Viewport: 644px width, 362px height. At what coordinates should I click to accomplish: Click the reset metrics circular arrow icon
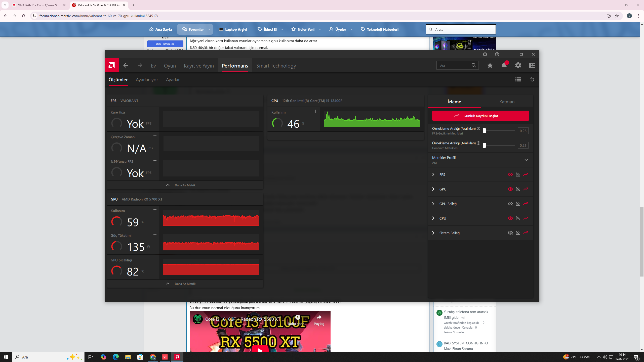[x=532, y=79]
